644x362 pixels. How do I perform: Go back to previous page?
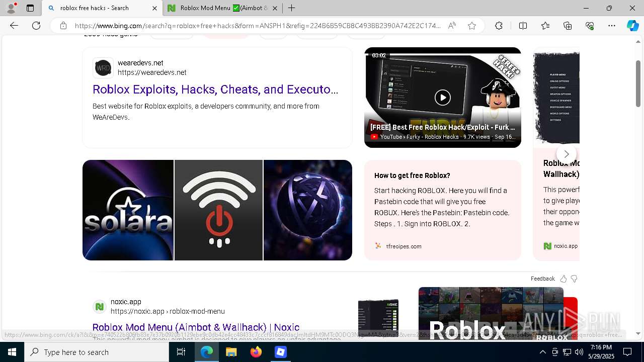[x=14, y=26]
